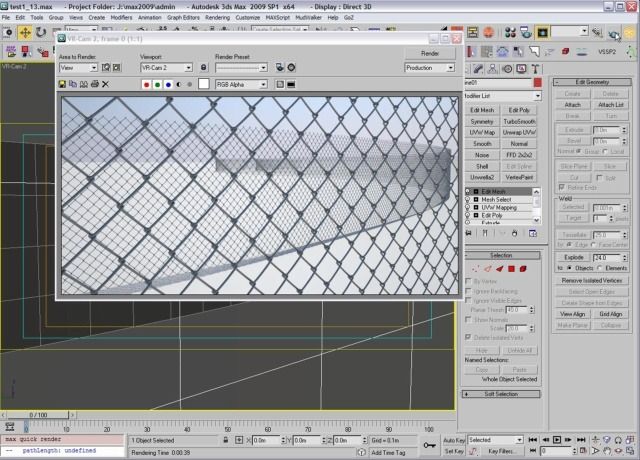This screenshot has width=640, height=460.
Task: Print the rendered image
Action: (x=95, y=84)
